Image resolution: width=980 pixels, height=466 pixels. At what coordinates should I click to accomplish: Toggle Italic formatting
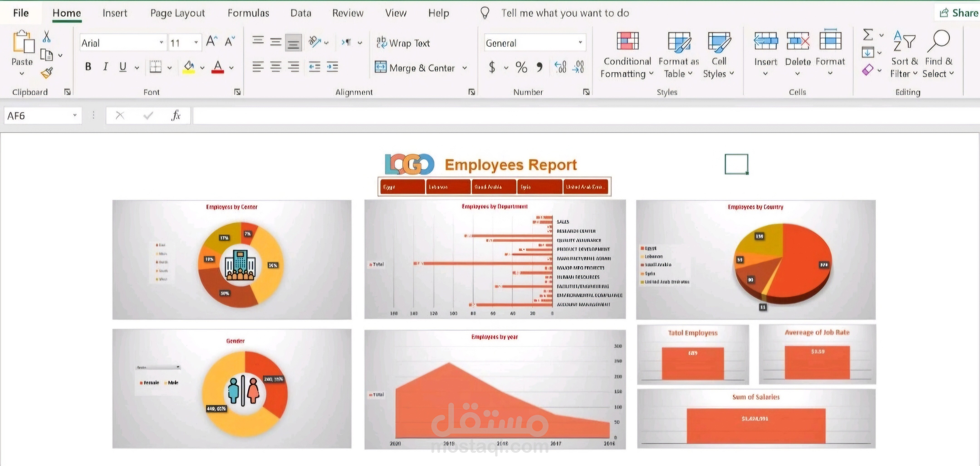point(105,67)
